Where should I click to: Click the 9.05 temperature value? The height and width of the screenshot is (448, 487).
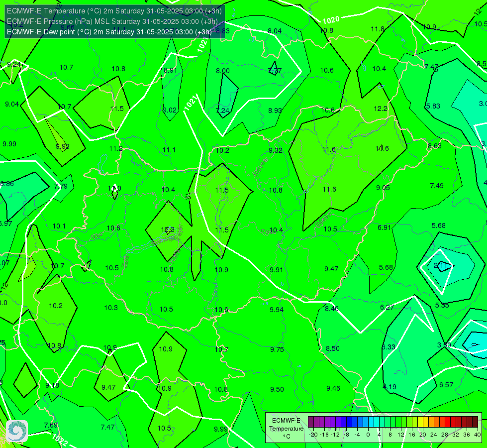click(x=383, y=188)
